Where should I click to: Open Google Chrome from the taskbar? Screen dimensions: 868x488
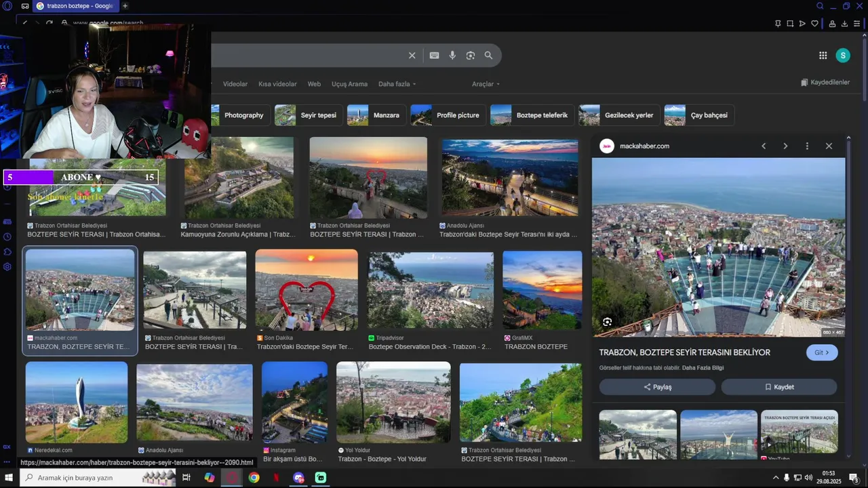click(254, 478)
